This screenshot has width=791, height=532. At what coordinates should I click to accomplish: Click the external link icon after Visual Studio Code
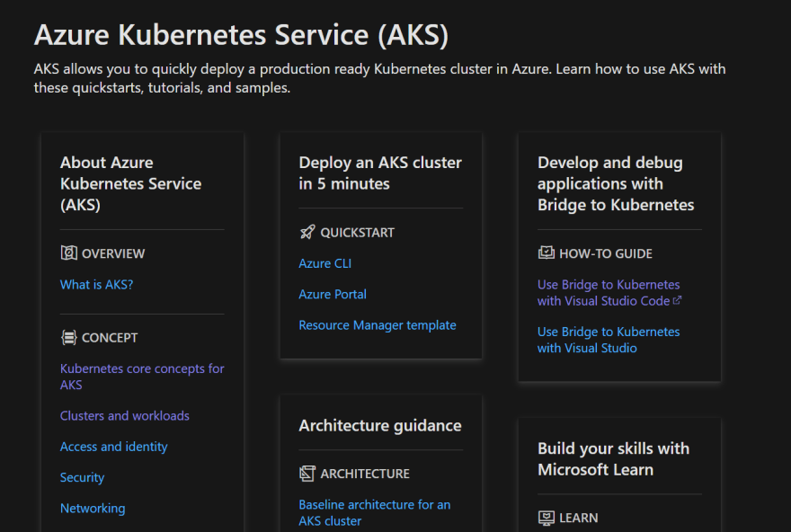coord(677,300)
